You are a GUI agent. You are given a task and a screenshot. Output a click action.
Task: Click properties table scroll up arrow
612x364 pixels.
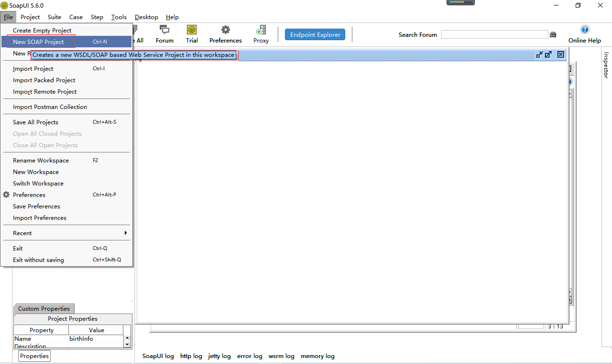coord(127,338)
